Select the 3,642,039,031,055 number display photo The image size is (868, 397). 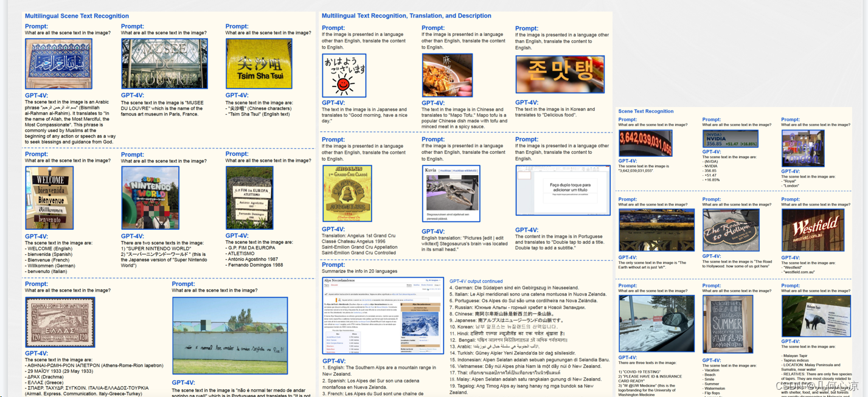coord(645,143)
